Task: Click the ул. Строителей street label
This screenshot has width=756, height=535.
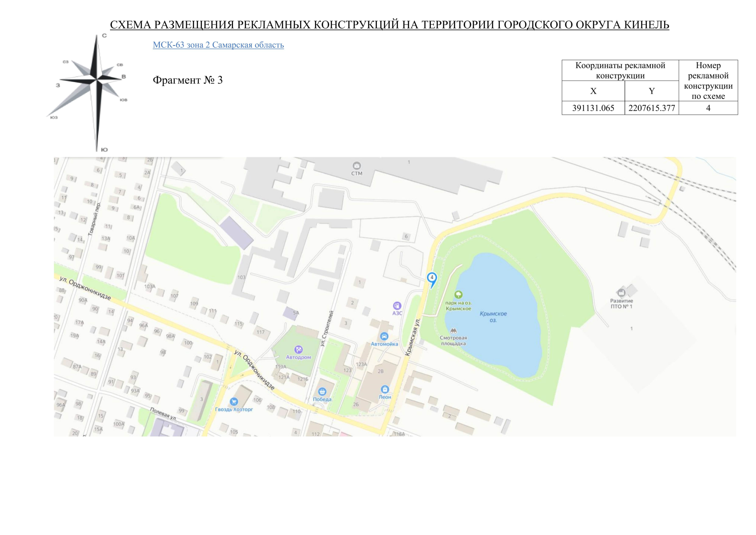Action: [x=327, y=328]
